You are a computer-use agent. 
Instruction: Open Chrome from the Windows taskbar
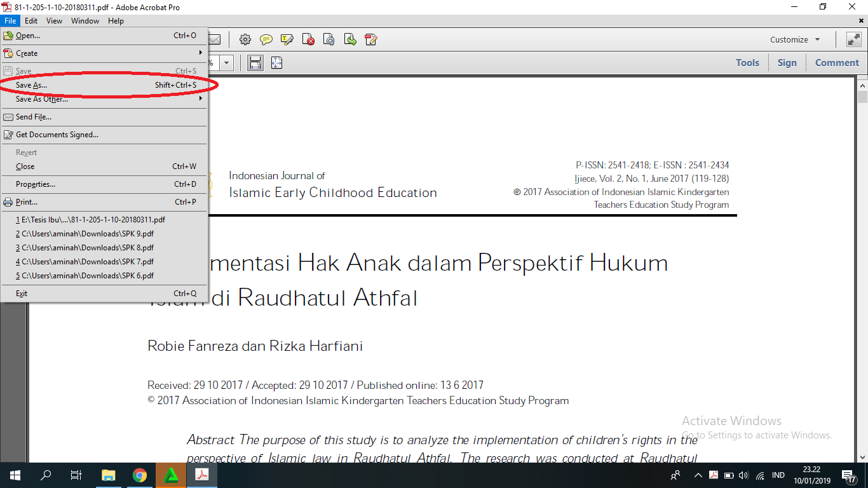click(140, 475)
